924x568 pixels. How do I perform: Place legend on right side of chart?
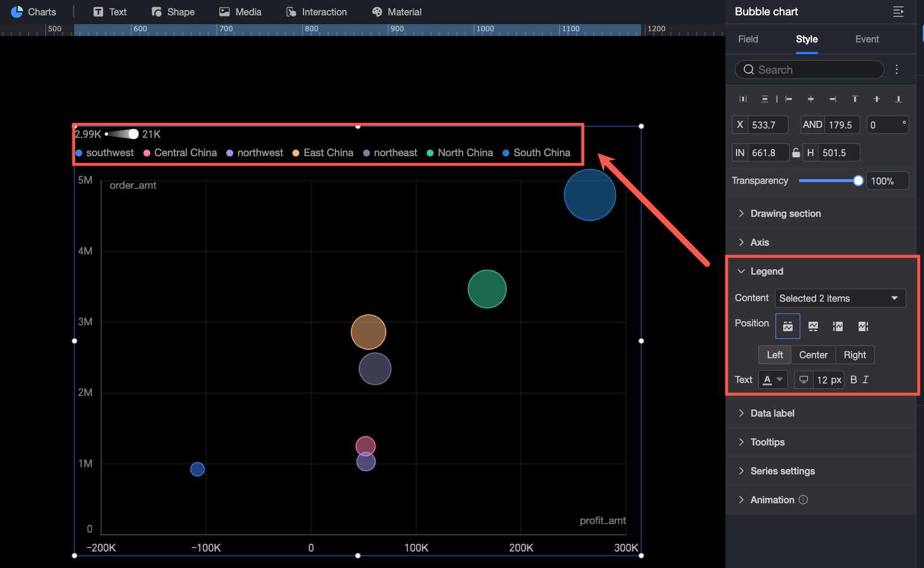tap(863, 326)
